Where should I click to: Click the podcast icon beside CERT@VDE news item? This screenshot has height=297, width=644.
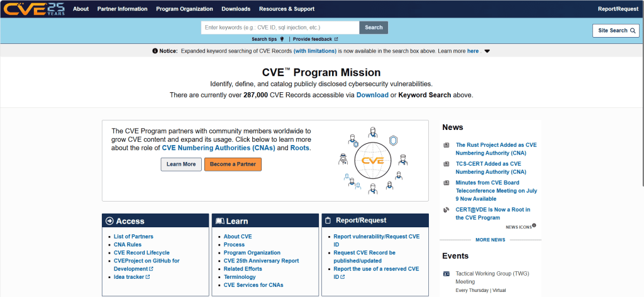(447, 210)
